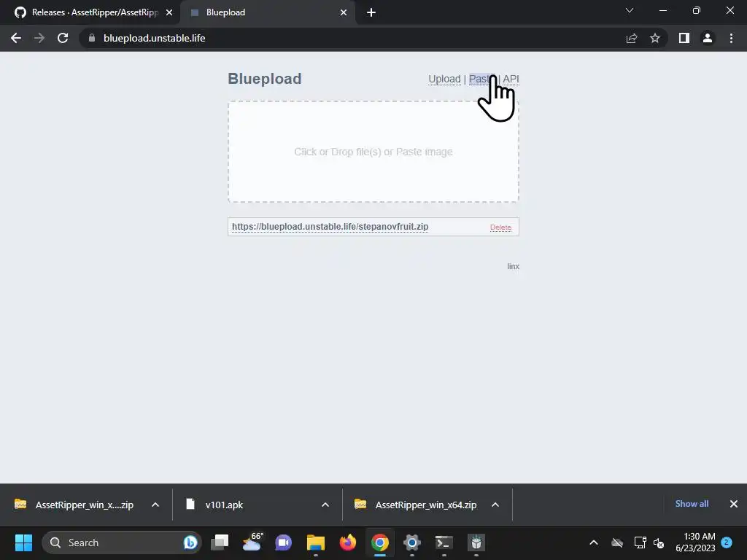
Task: Launch the video chat app on taskbar
Action: coord(284,542)
